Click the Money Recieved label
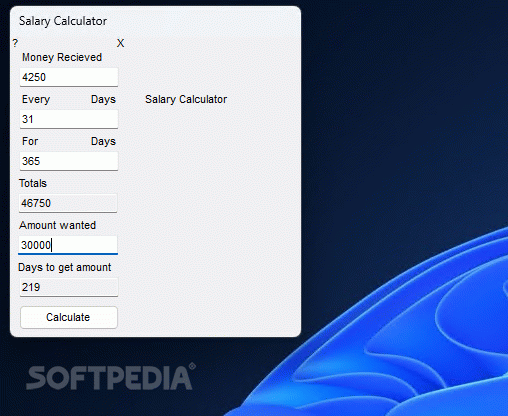Image resolution: width=508 pixels, height=416 pixels. tap(62, 57)
